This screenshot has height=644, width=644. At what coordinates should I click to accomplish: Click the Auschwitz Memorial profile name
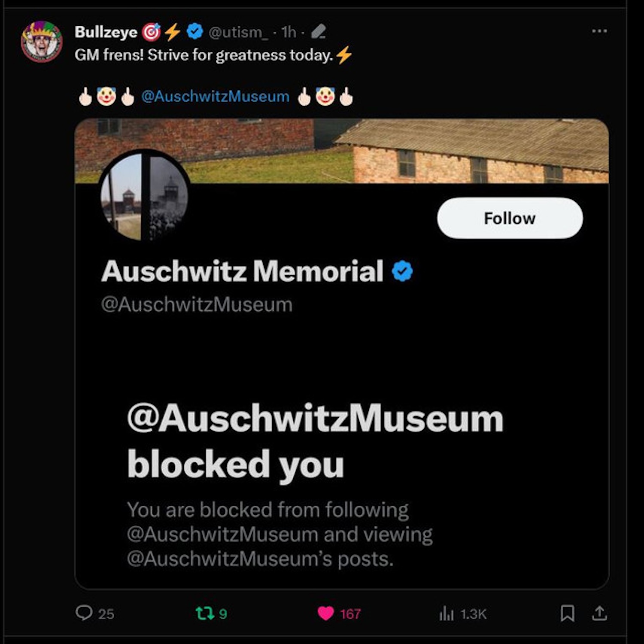242,271
